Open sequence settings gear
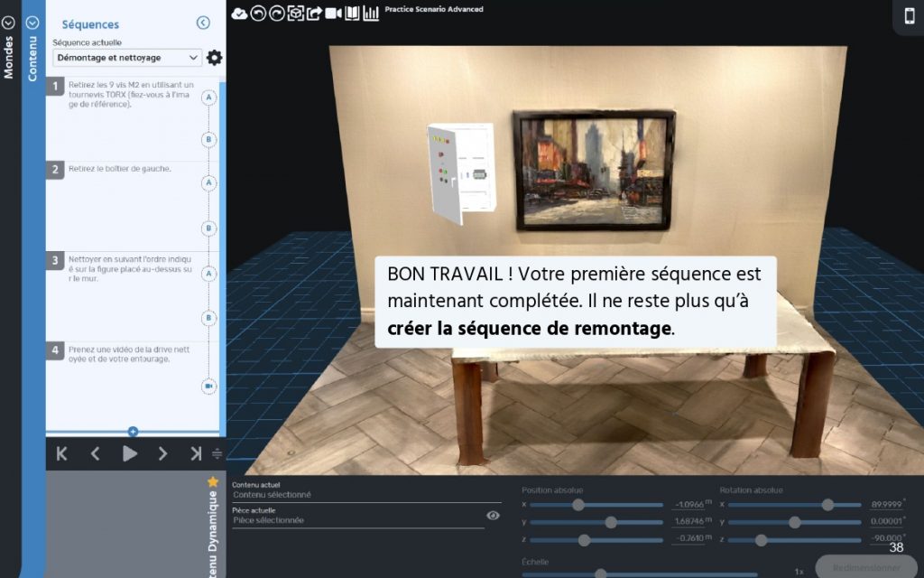Screen dimensions: 924x578 pyautogui.click(x=214, y=58)
